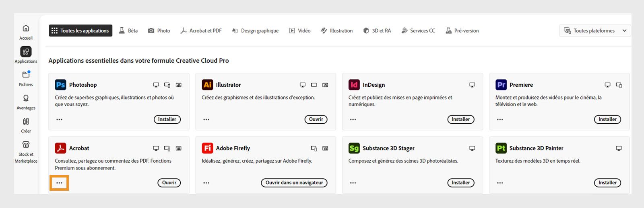Click Adobe Firefly mobile platform icon
Image resolution: width=644 pixels, height=208 pixels.
(314, 148)
